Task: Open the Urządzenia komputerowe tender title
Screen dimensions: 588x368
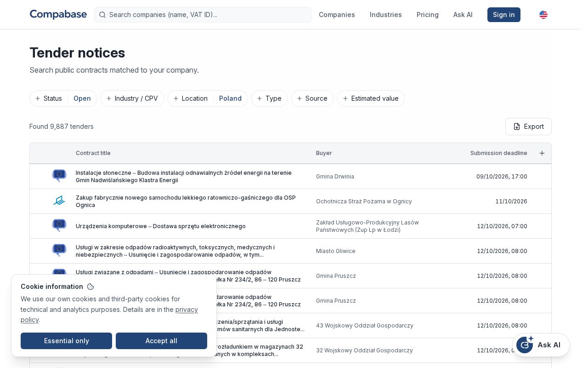Action: [161, 226]
